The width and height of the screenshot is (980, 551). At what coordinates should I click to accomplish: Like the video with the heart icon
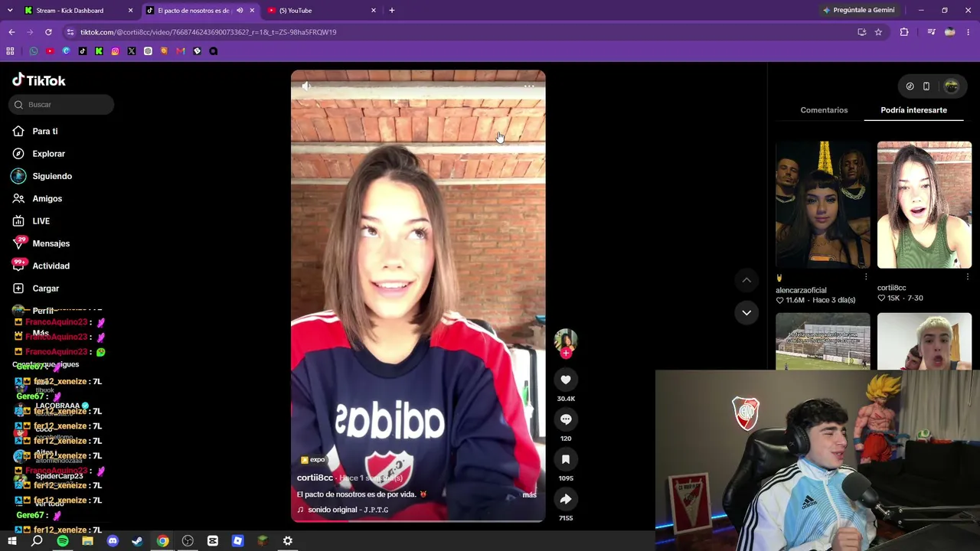[x=566, y=380]
